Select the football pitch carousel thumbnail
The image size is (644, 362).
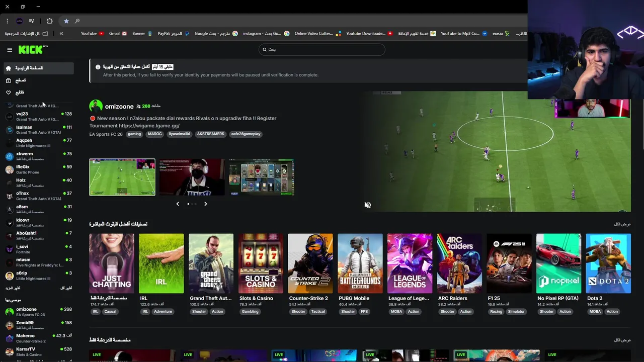click(122, 177)
